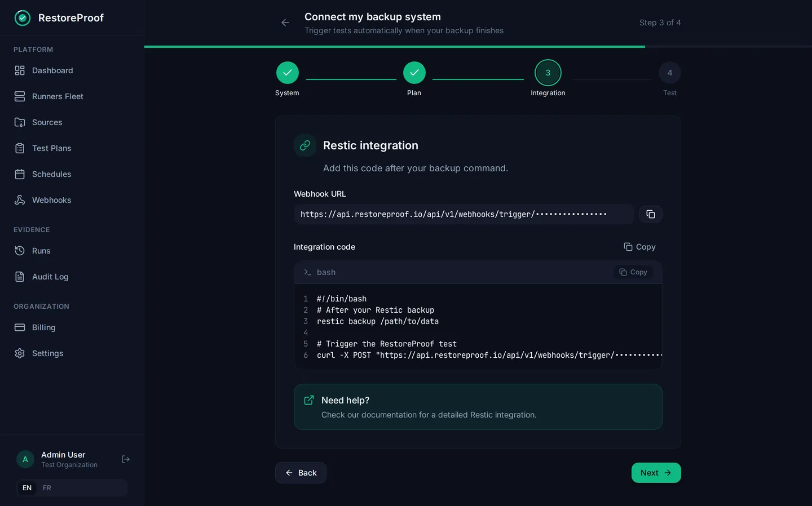This screenshot has height=506, width=812.
Task: Switch language to FR
Action: [47, 488]
